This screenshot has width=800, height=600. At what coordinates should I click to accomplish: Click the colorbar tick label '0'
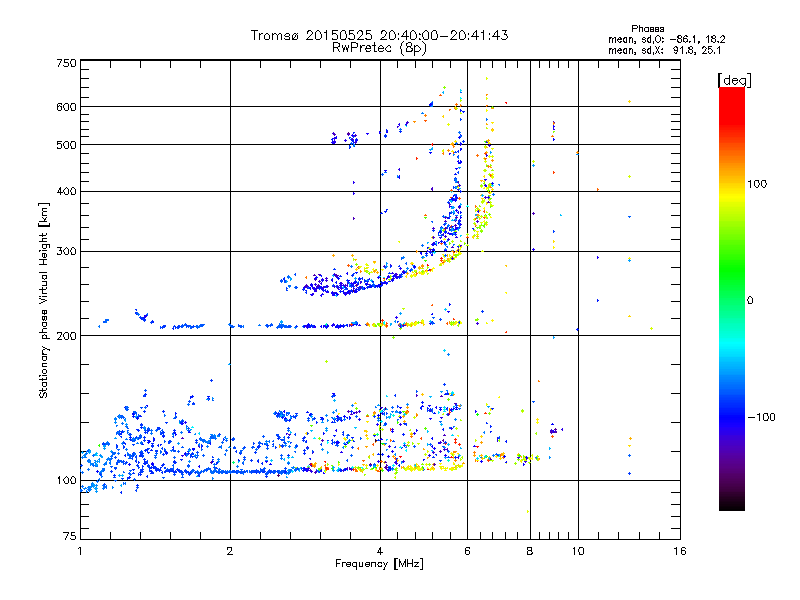click(750, 300)
